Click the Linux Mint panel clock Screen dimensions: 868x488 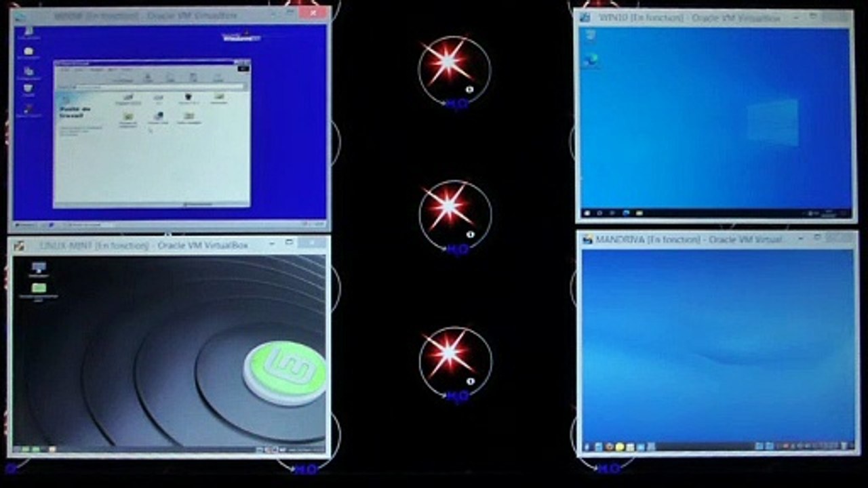tap(306, 449)
